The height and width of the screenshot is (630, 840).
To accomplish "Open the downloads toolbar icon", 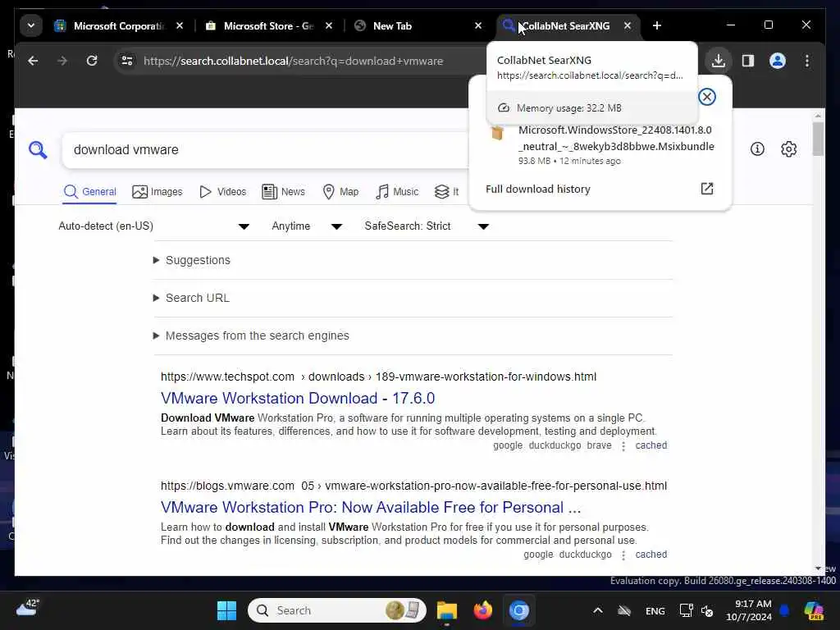I will pos(719,61).
